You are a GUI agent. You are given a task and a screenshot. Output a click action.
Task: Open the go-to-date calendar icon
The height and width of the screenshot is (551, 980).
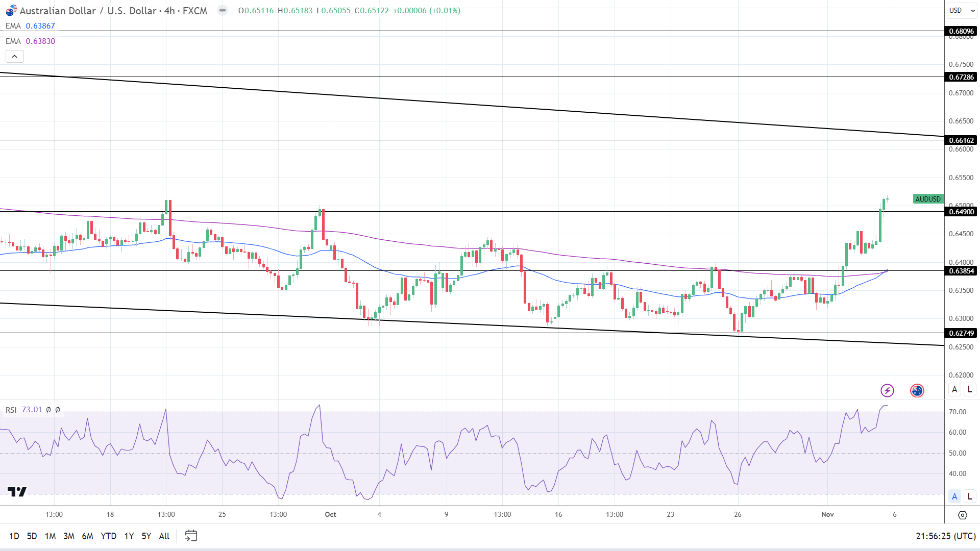(191, 536)
